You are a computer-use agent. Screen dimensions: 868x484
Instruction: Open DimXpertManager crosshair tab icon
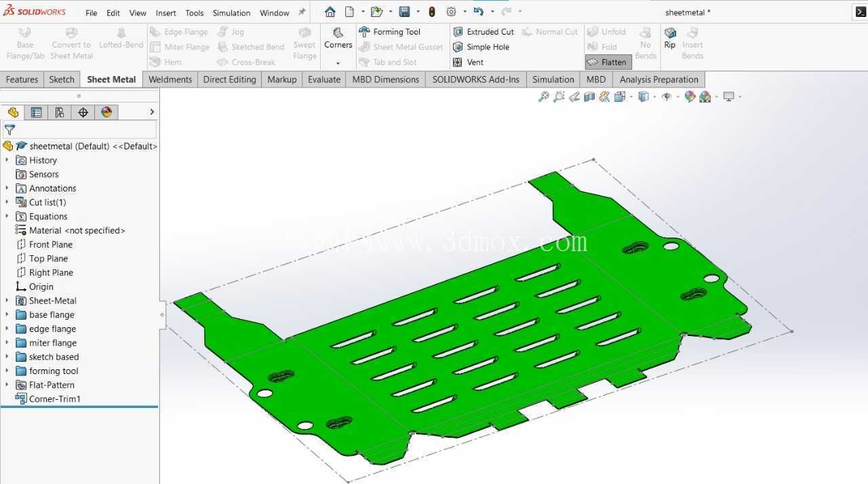coord(83,112)
